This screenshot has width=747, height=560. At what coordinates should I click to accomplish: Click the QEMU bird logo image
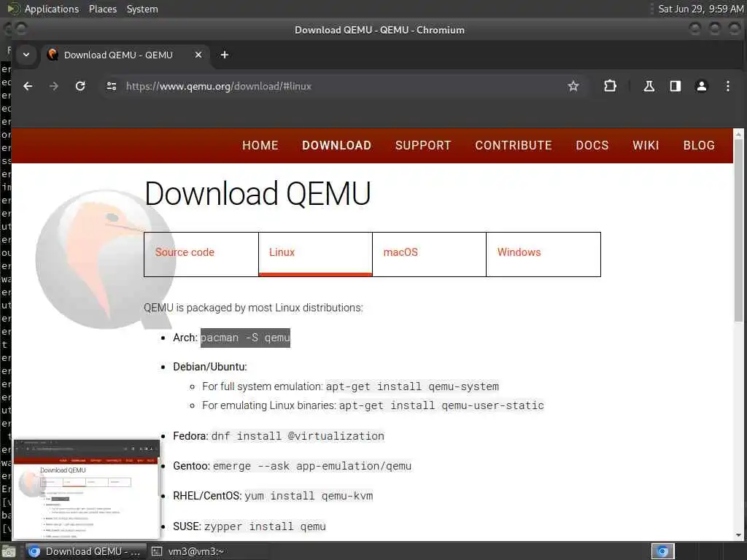click(x=105, y=260)
